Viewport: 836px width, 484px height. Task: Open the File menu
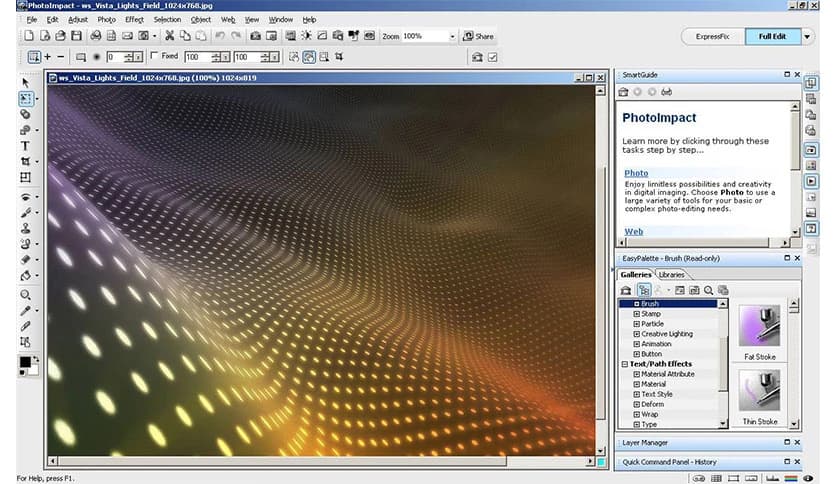coord(32,19)
